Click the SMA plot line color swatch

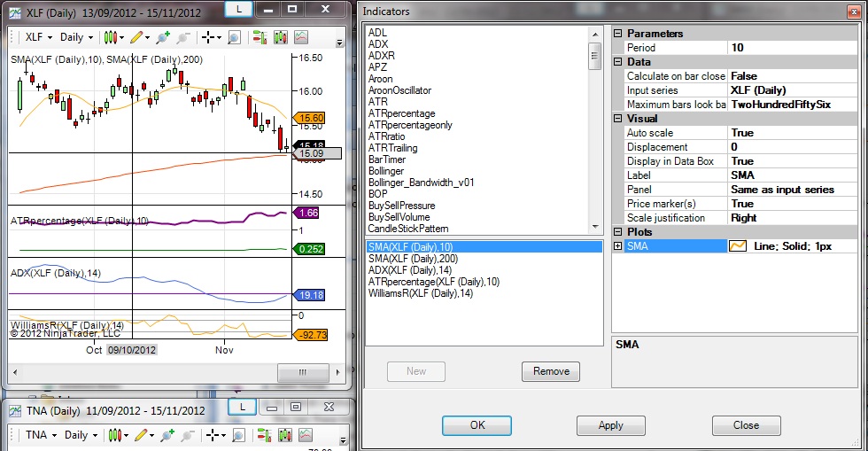[738, 246]
